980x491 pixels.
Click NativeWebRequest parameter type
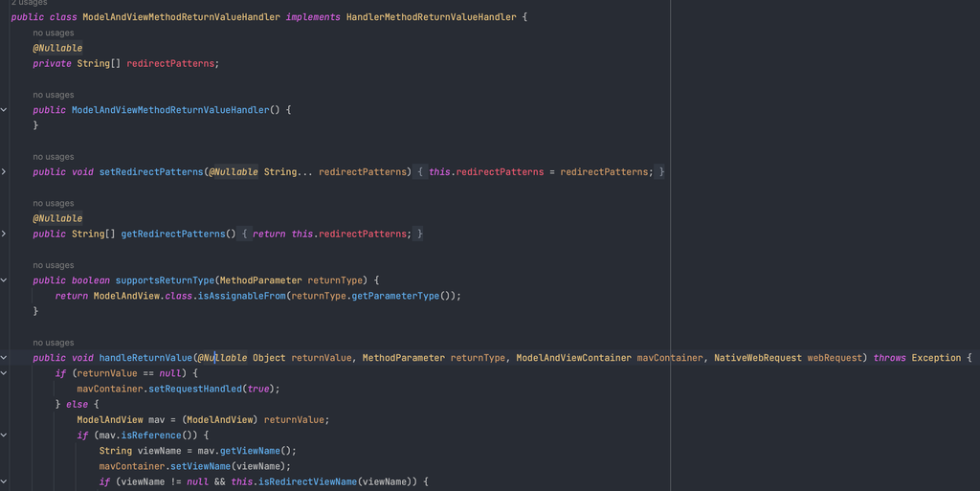[758, 358]
